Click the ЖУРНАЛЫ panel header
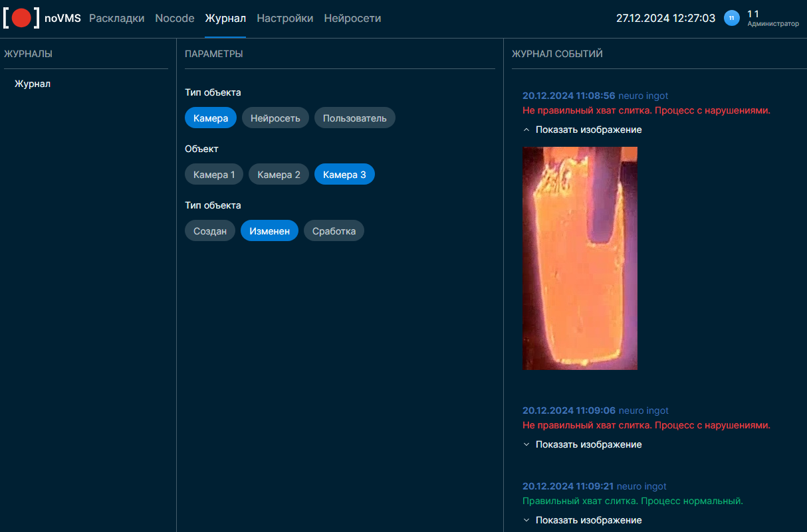 (28, 54)
